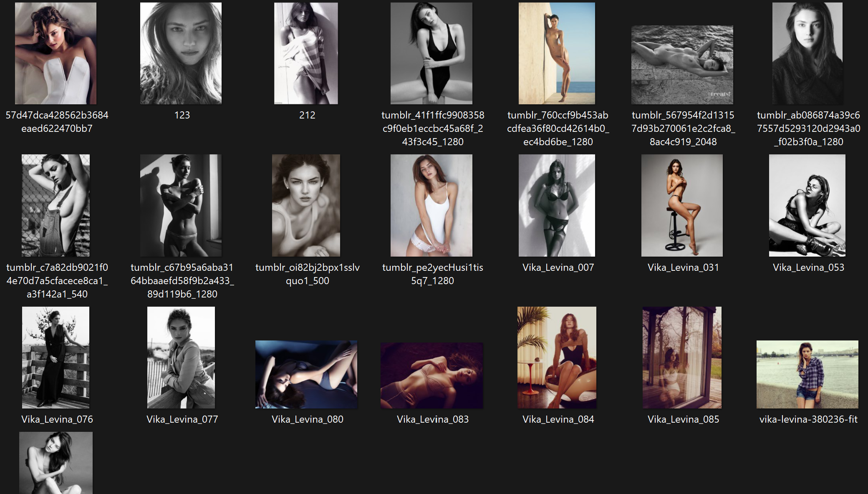Click the Vika_Levina_031 file name

coord(683,267)
